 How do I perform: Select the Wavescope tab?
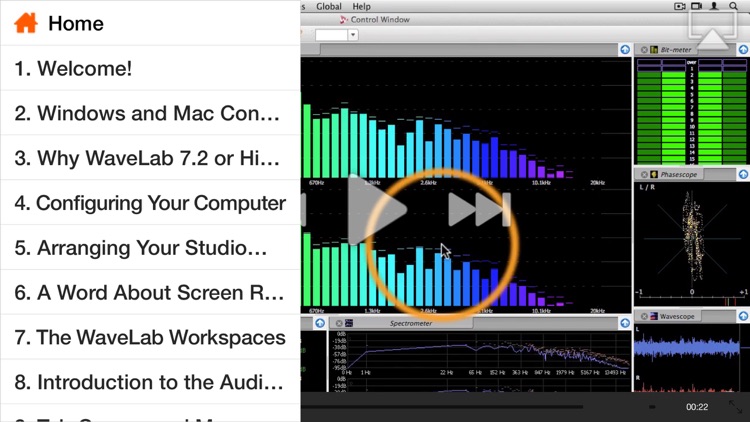[677, 316]
